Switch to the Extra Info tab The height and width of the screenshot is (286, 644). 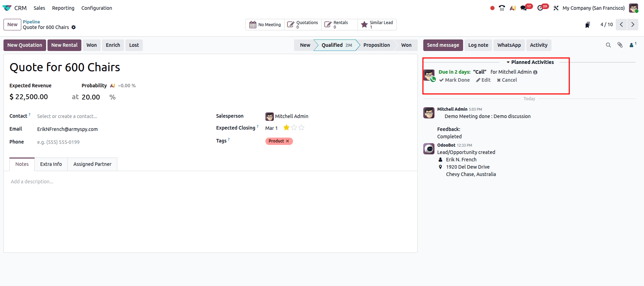point(51,164)
